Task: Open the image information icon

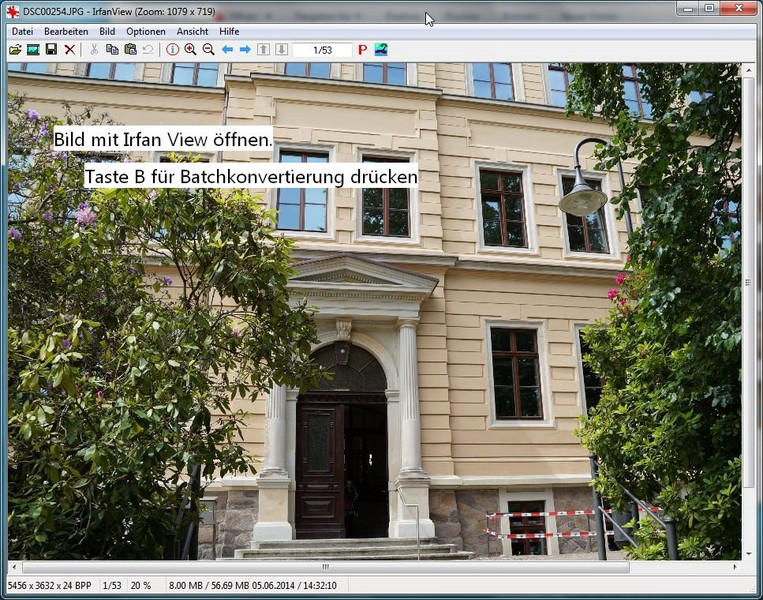Action: pos(172,49)
